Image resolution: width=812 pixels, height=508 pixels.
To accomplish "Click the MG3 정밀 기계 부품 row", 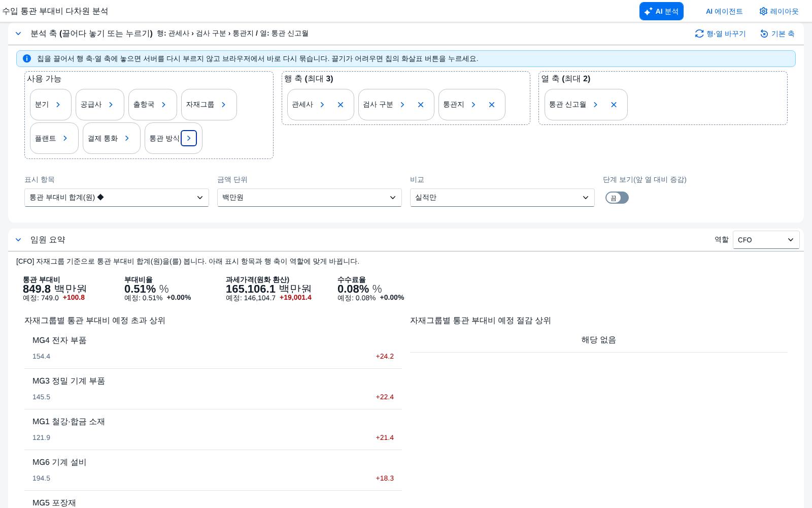I will [x=213, y=389].
